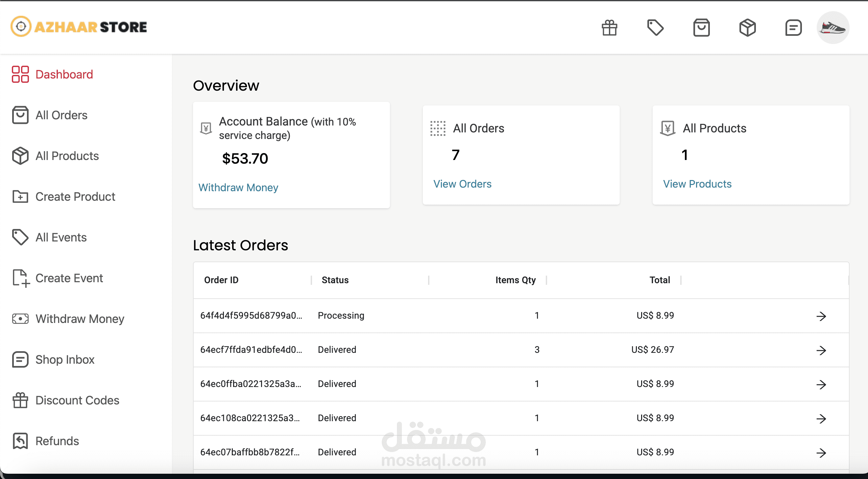Click the Withdraw Money link in balance card
868x479 pixels.
[x=238, y=188]
